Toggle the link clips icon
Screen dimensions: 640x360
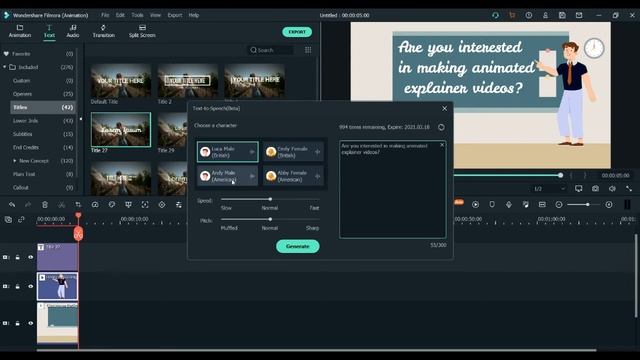tap(21, 220)
